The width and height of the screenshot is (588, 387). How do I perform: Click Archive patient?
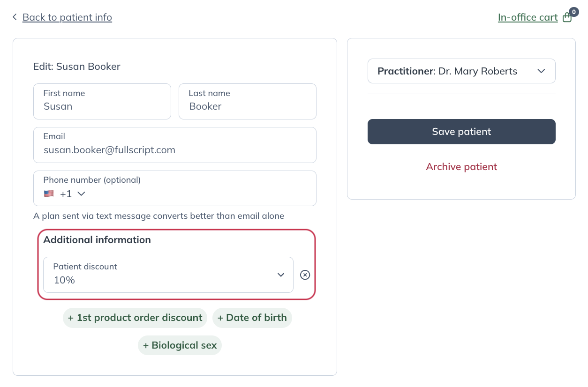[x=461, y=167]
